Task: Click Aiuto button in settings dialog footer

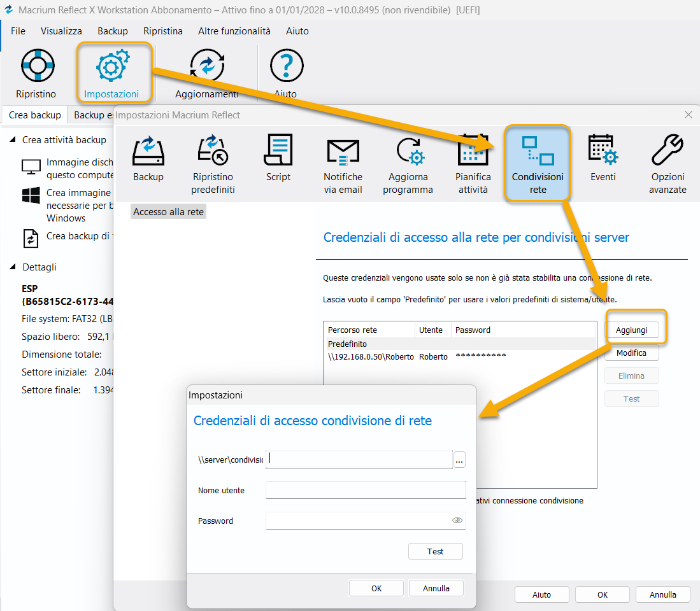Action: click(x=541, y=594)
